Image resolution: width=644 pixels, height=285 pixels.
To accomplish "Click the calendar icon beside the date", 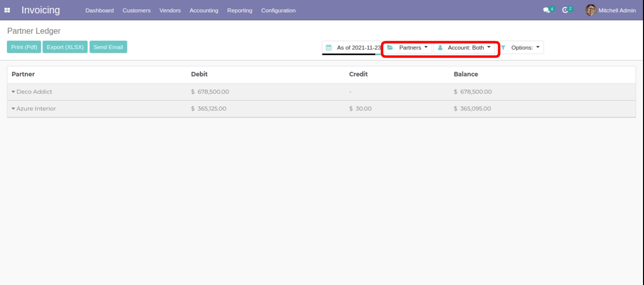I will (328, 48).
